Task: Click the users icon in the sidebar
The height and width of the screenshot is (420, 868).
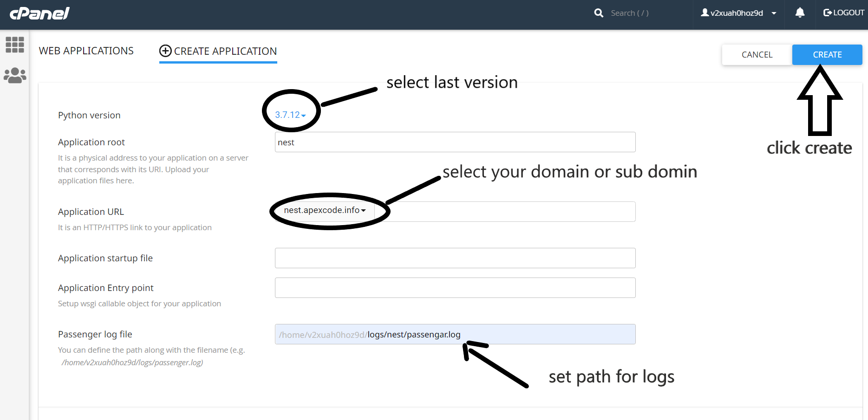Action: pos(14,75)
